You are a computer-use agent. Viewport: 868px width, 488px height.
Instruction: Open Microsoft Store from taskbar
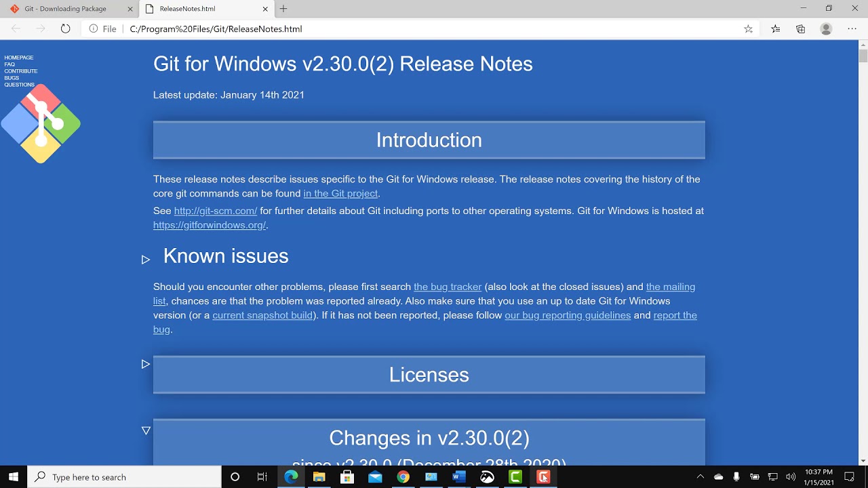347,477
